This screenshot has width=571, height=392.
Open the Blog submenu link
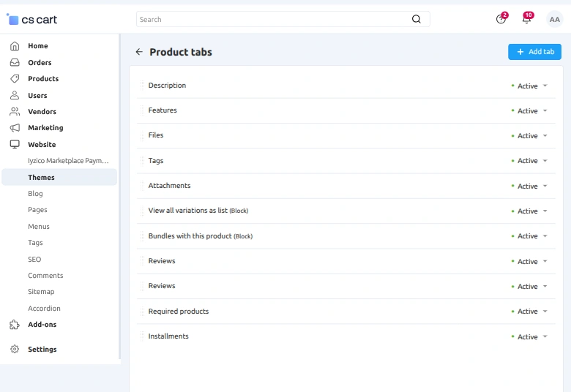tap(35, 194)
